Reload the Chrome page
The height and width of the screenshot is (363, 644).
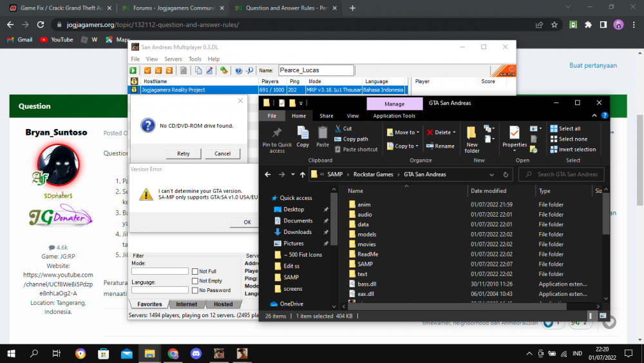[x=40, y=25]
